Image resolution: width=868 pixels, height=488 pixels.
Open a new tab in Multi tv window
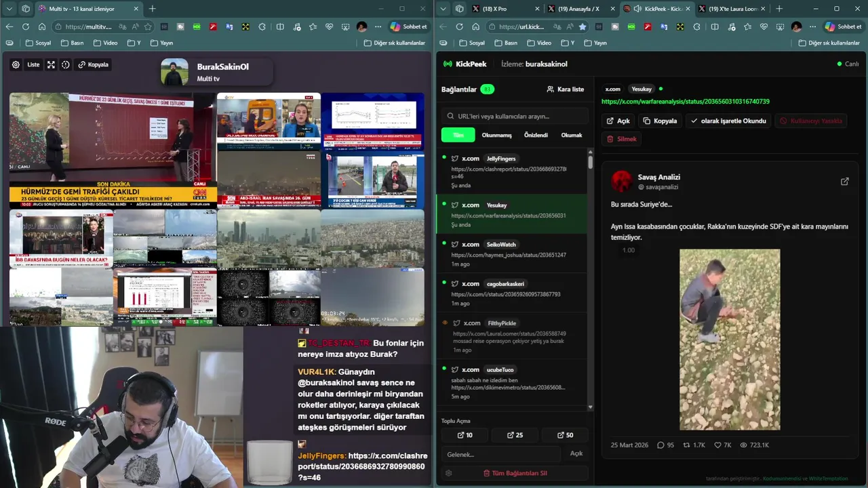click(x=153, y=9)
